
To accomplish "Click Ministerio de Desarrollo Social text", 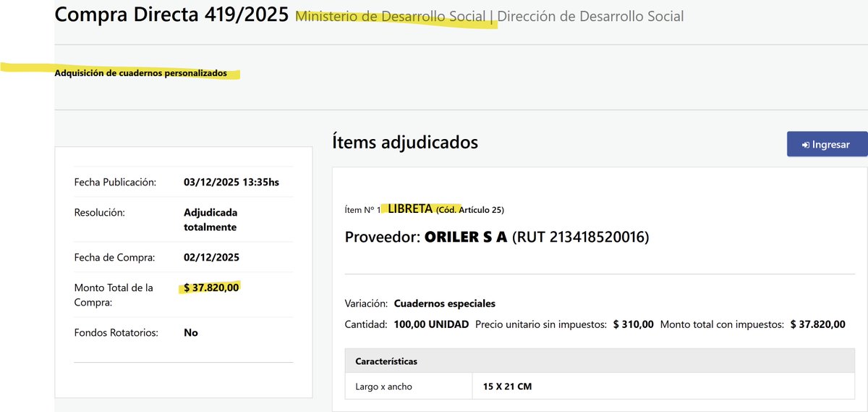I will coord(391,16).
